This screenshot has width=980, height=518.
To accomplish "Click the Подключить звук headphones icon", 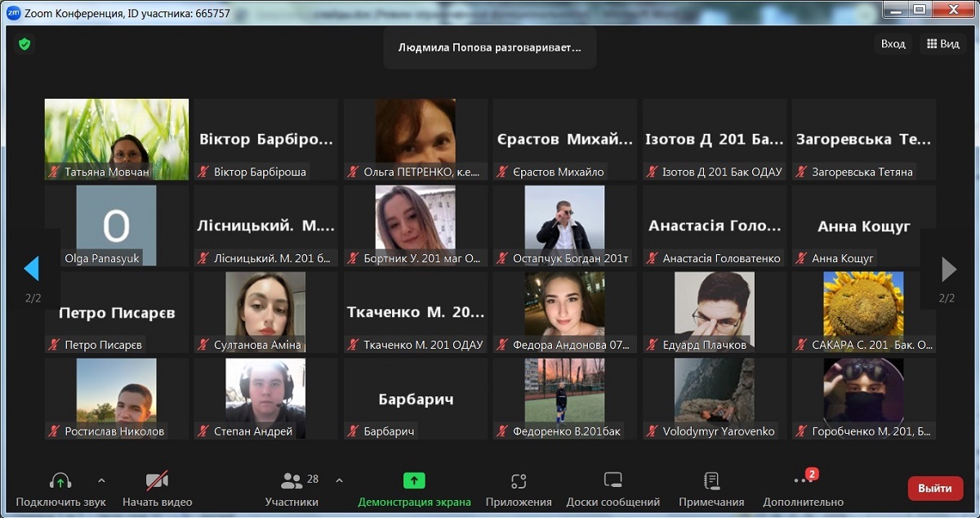I will [60, 481].
